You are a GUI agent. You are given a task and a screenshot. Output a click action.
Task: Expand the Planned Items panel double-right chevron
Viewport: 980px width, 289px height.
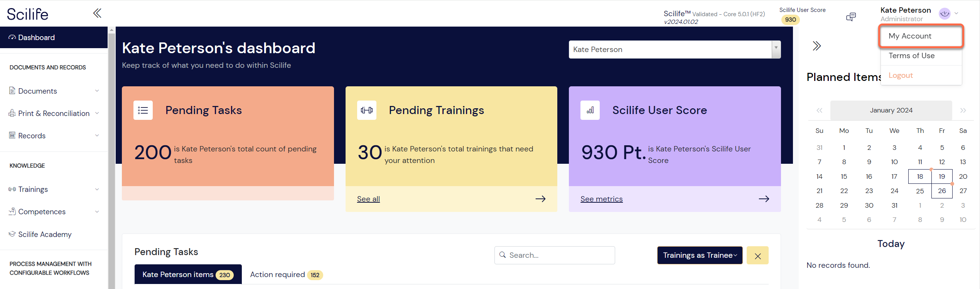coord(816,46)
